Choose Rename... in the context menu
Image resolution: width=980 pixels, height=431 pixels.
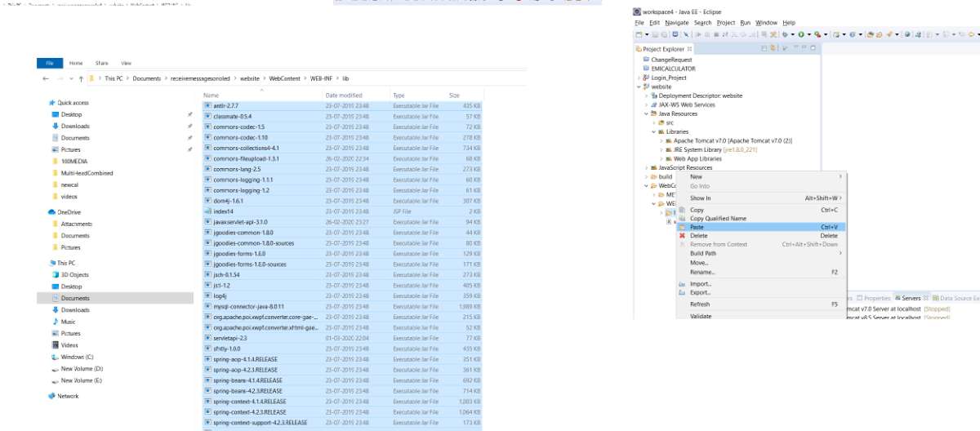[760, 272]
